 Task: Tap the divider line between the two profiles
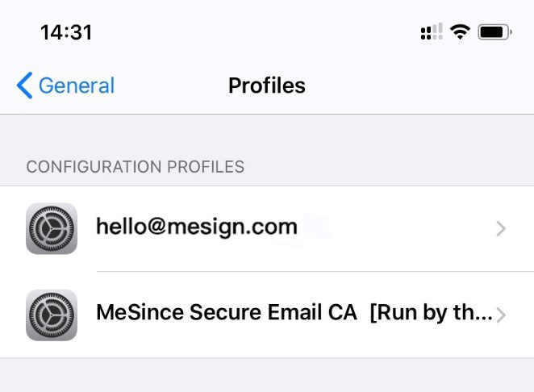(315, 272)
